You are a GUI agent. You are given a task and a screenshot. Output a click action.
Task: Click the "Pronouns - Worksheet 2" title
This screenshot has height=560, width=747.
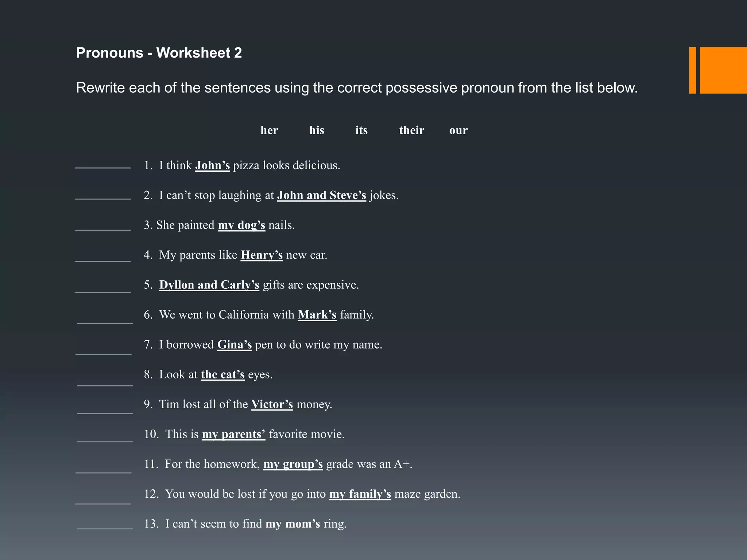click(159, 53)
